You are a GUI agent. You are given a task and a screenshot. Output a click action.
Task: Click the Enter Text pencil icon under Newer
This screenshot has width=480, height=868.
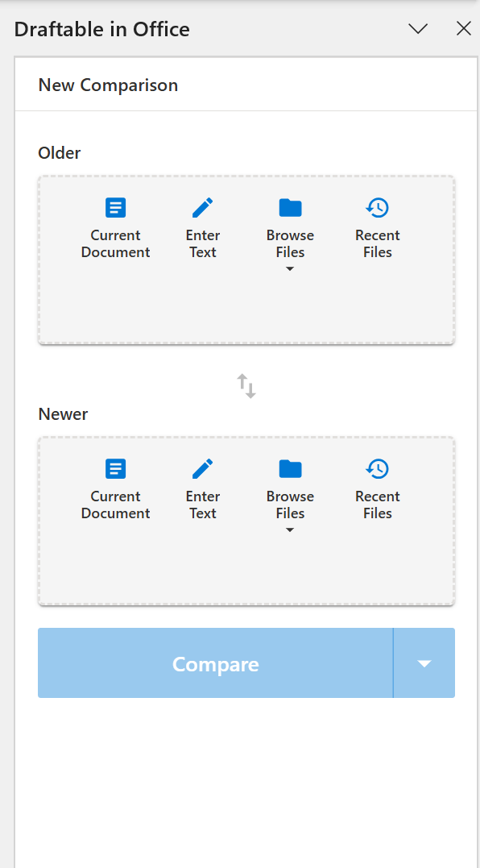point(202,468)
